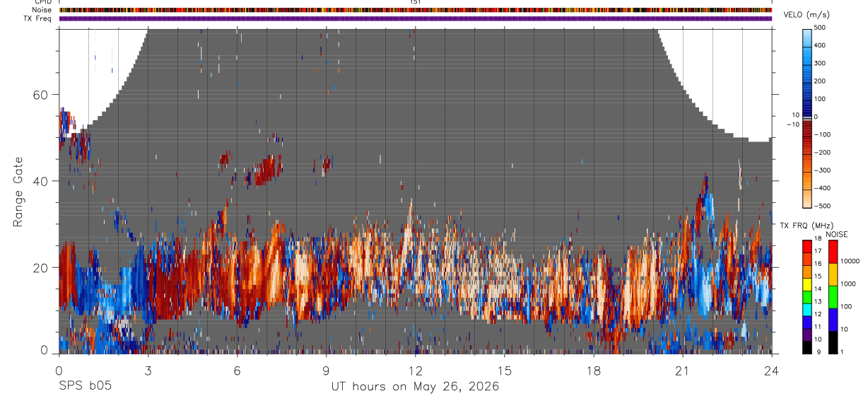The width and height of the screenshot is (868, 401).
Task: Click NOISE scale label '10000'
Action: pos(852,261)
